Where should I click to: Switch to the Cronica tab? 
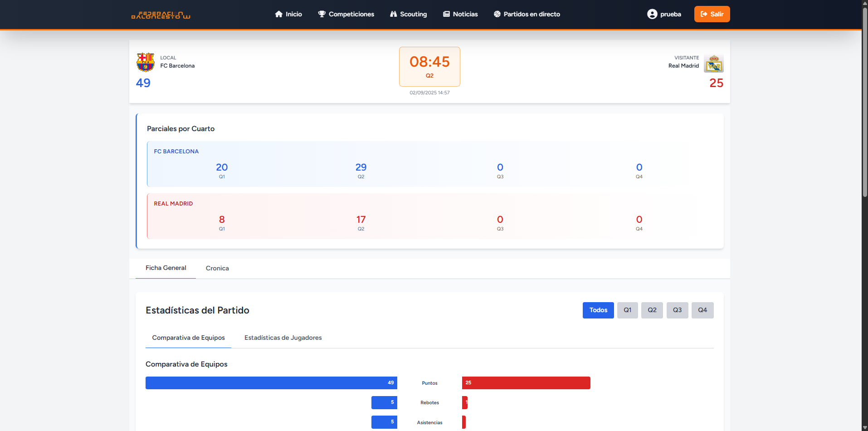pos(217,268)
